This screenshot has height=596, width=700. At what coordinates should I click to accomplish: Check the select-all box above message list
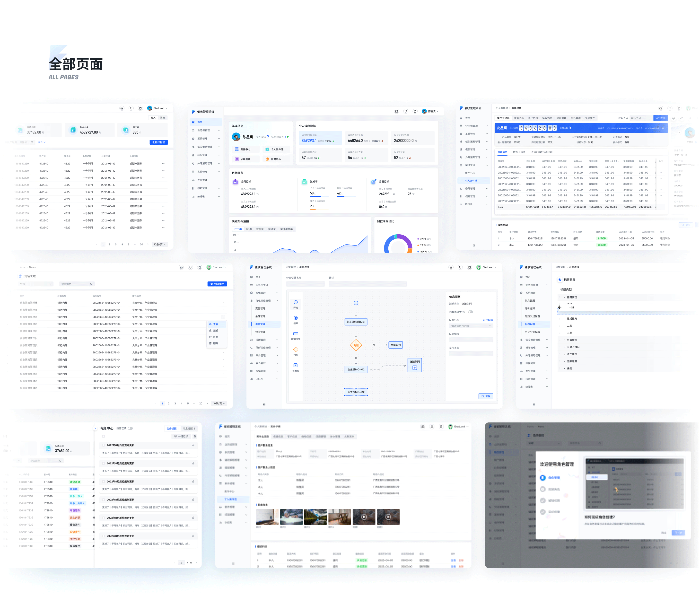(x=103, y=436)
